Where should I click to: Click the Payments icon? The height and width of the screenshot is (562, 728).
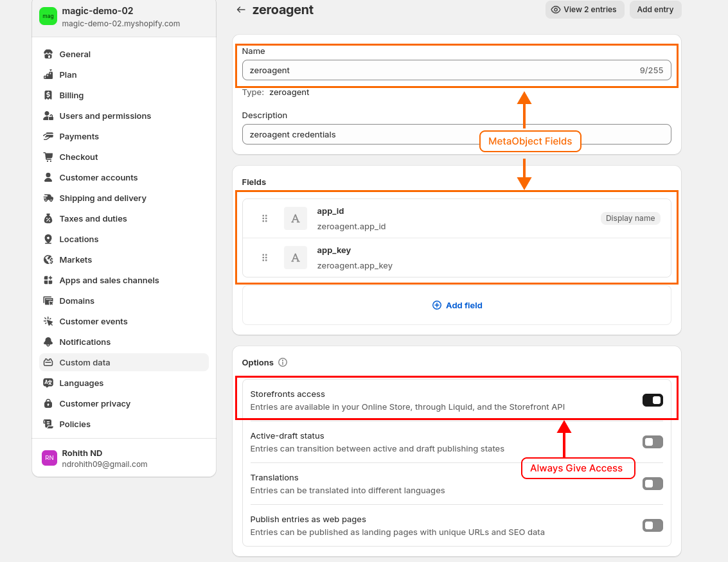point(48,136)
